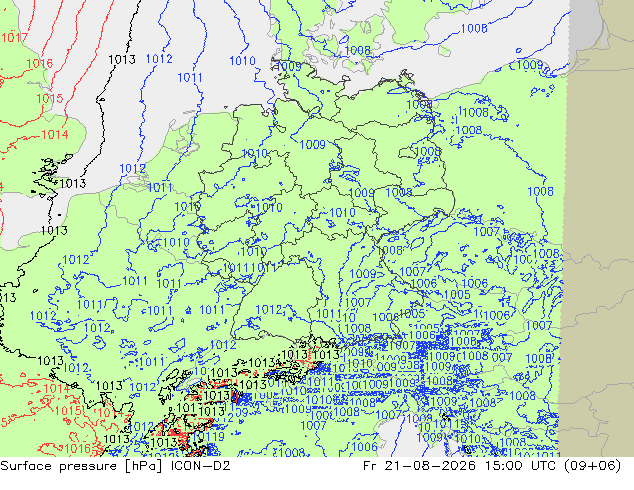Click the "(09+06)" forecast run text
This screenshot has height=490, width=634.
[x=593, y=466]
